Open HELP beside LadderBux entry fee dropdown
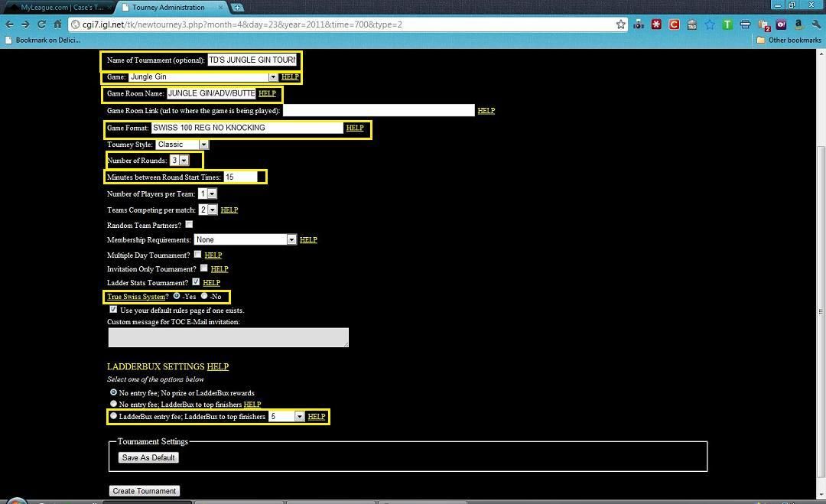The width and height of the screenshot is (826, 504). tap(316, 416)
